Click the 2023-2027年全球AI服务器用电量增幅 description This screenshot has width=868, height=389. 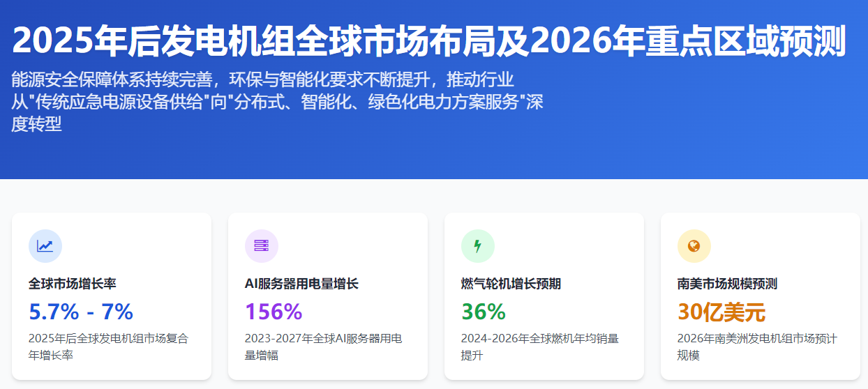click(323, 346)
